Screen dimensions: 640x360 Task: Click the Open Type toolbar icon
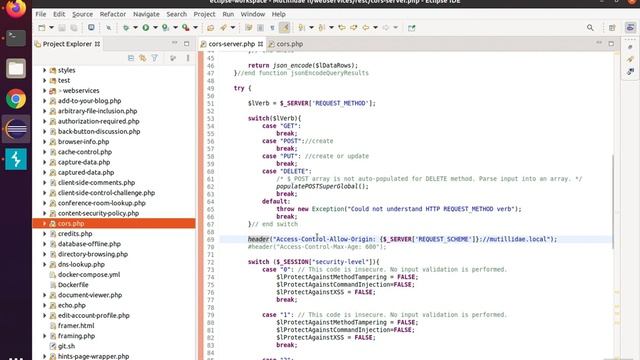pyautogui.click(x=211, y=28)
